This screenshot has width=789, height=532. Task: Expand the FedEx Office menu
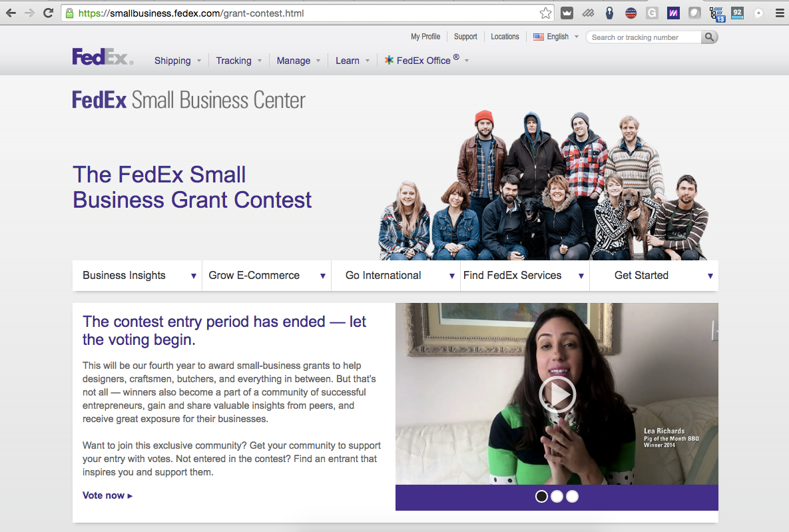[x=427, y=60]
